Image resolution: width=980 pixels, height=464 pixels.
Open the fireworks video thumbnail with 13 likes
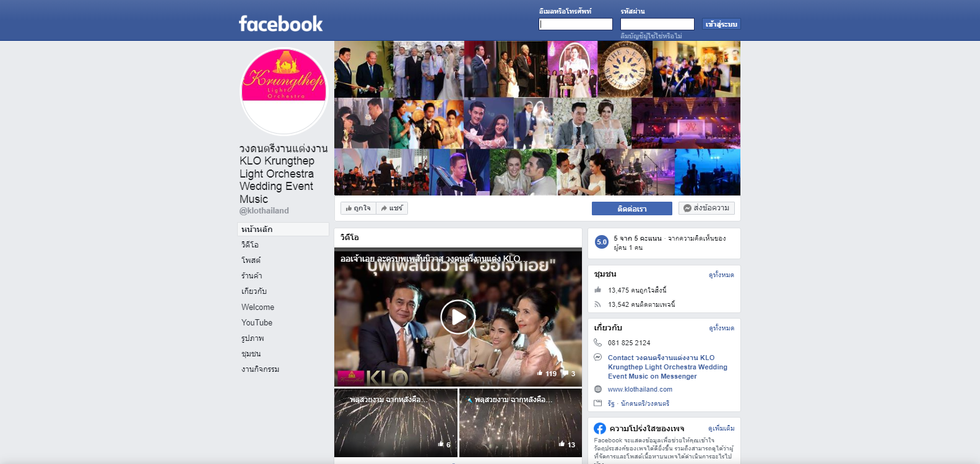(521, 423)
